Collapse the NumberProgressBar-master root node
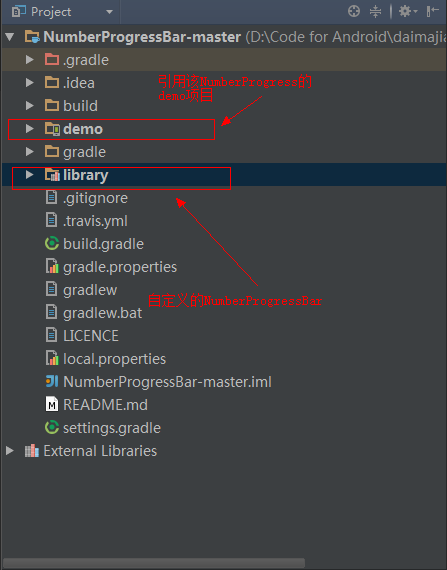 click(9, 37)
